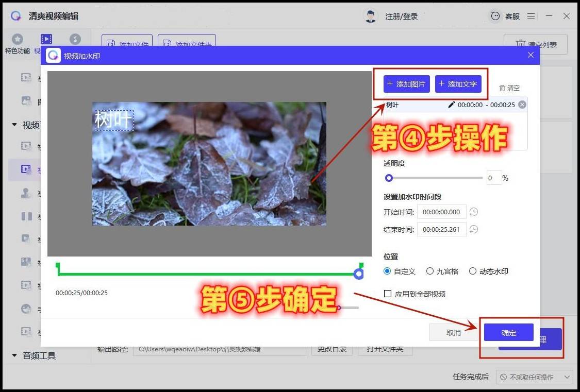
Task: Click the 开始时间 input field
Action: tap(441, 212)
